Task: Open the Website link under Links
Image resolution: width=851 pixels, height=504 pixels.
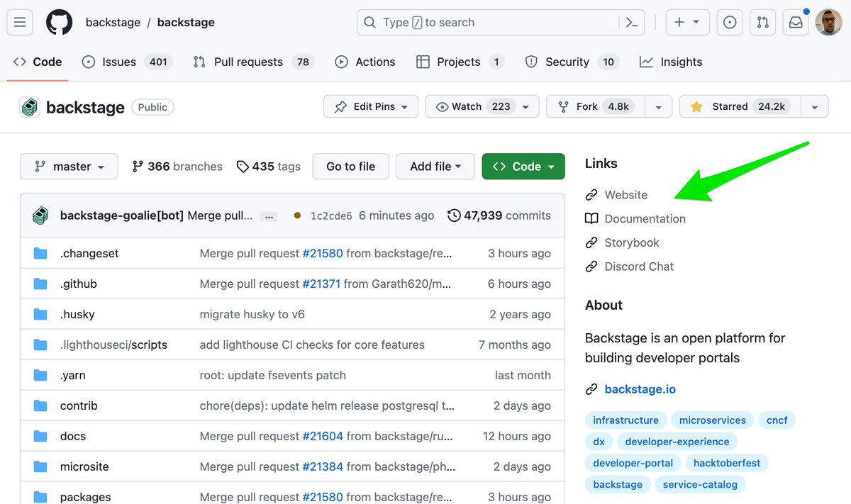Action: (616, 194)
